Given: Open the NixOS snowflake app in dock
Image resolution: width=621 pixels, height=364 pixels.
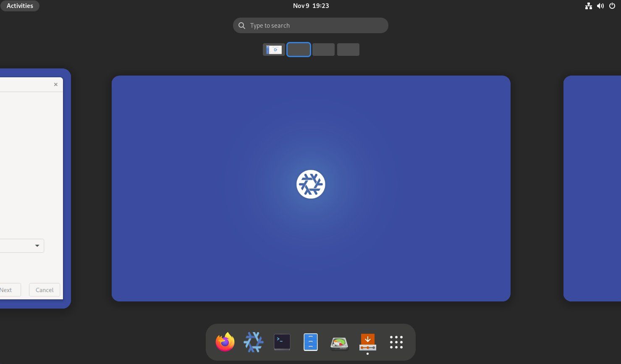Looking at the screenshot, I should (253, 342).
